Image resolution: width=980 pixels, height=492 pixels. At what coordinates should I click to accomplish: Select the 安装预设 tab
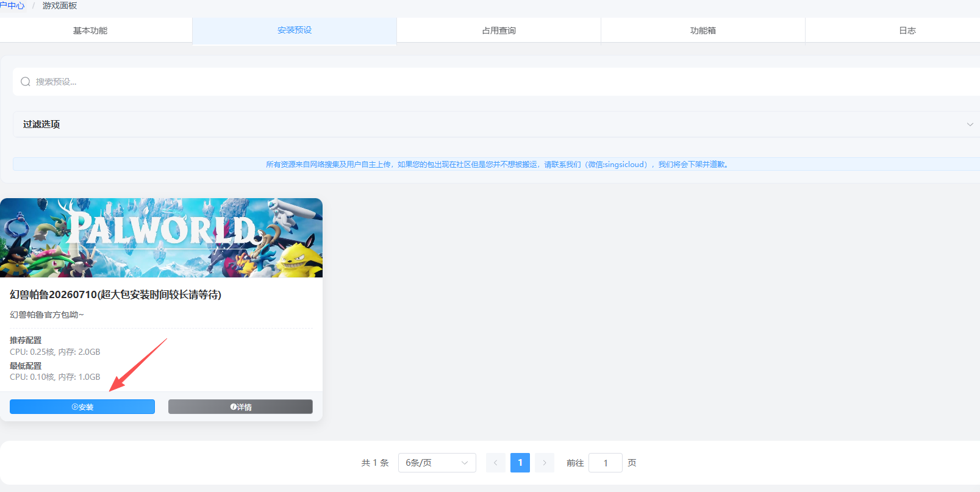coord(295,30)
